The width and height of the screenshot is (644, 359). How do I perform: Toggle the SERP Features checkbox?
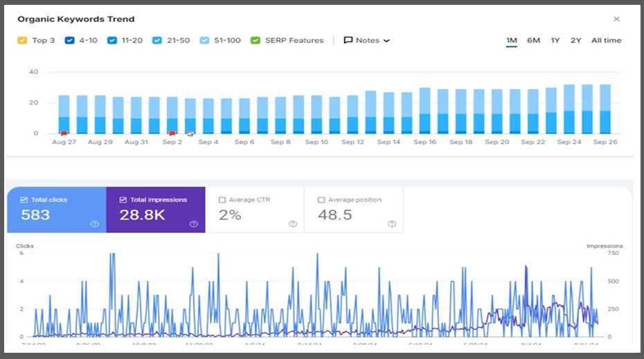click(255, 40)
